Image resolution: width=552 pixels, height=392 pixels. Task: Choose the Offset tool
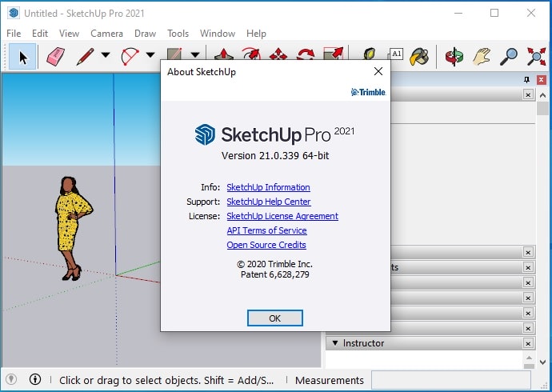(251, 54)
